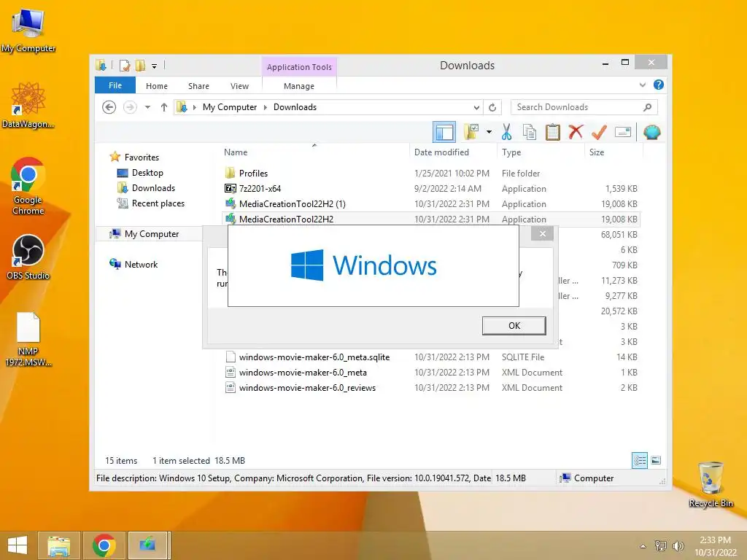Open the recent locations dropdown arrow

click(x=147, y=107)
